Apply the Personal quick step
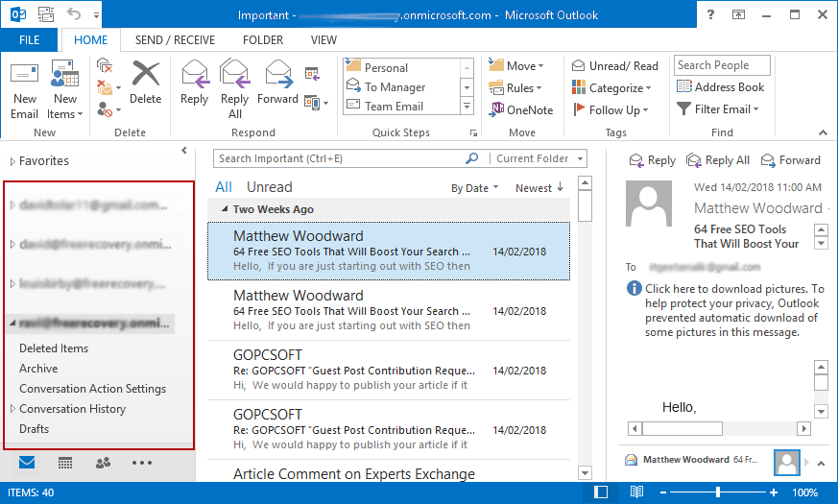The width and height of the screenshot is (838, 504). click(401, 67)
